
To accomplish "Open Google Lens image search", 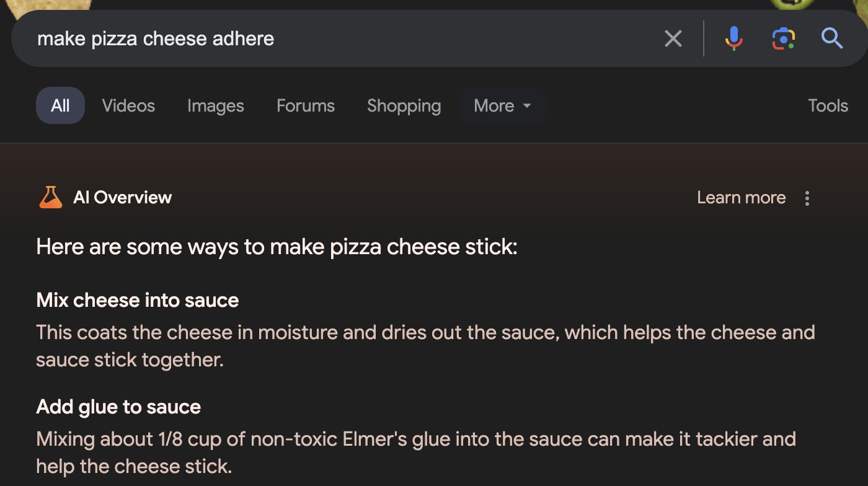I will 783,39.
